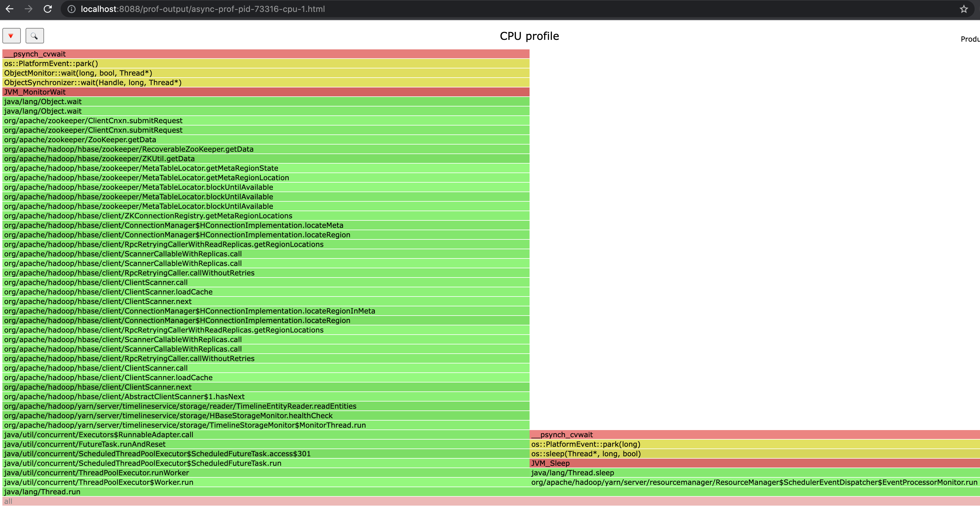The height and width of the screenshot is (508, 980).
Task: Click the red reverse-flamegraph triangle button
Action: coord(11,36)
